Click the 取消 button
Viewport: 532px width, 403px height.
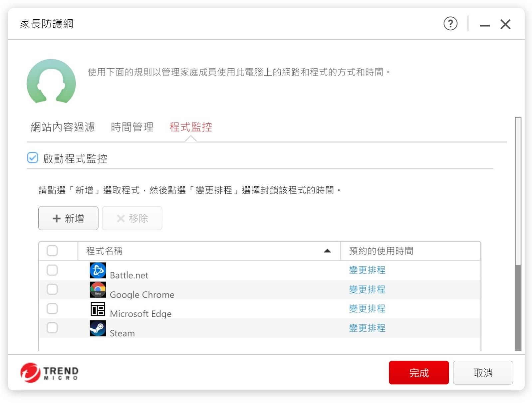tap(483, 372)
